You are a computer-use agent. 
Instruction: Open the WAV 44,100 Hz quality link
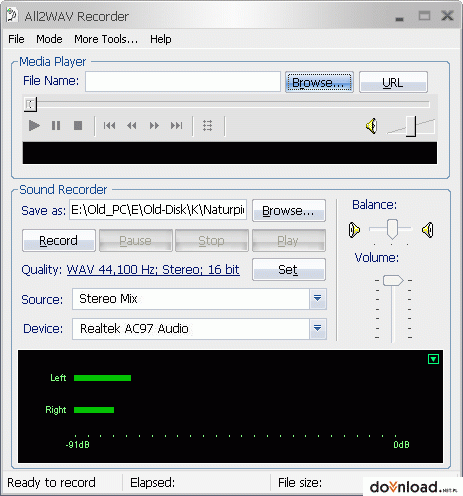(153, 269)
